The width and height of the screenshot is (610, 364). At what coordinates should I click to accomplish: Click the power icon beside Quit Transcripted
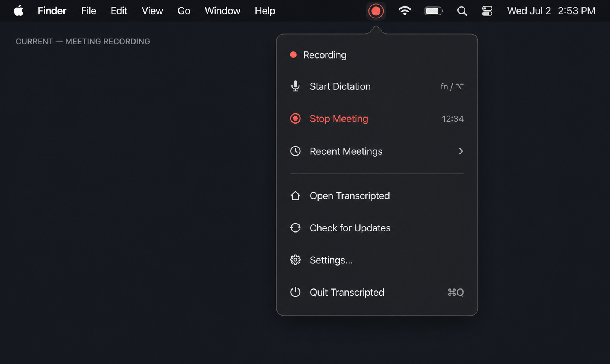click(x=296, y=292)
